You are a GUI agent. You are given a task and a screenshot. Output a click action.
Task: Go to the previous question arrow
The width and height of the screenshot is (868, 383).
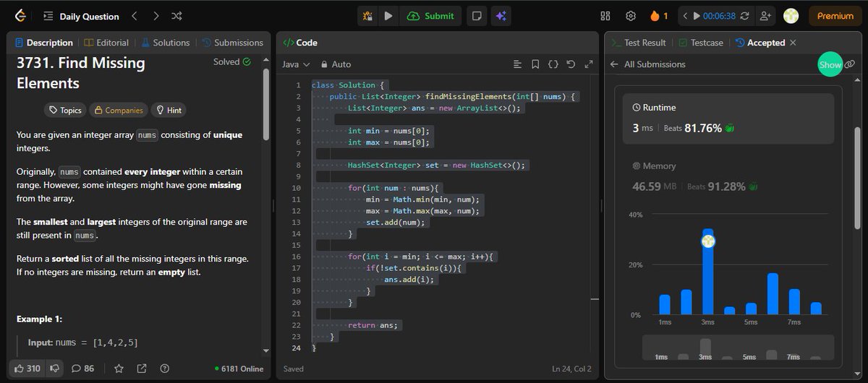pyautogui.click(x=135, y=16)
